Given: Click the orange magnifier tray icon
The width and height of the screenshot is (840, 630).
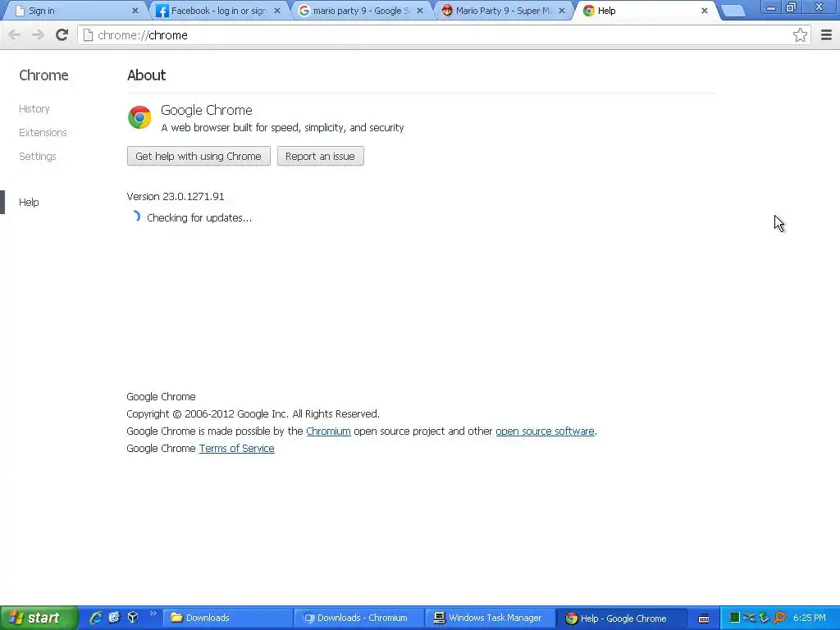Looking at the screenshot, I should (x=779, y=618).
